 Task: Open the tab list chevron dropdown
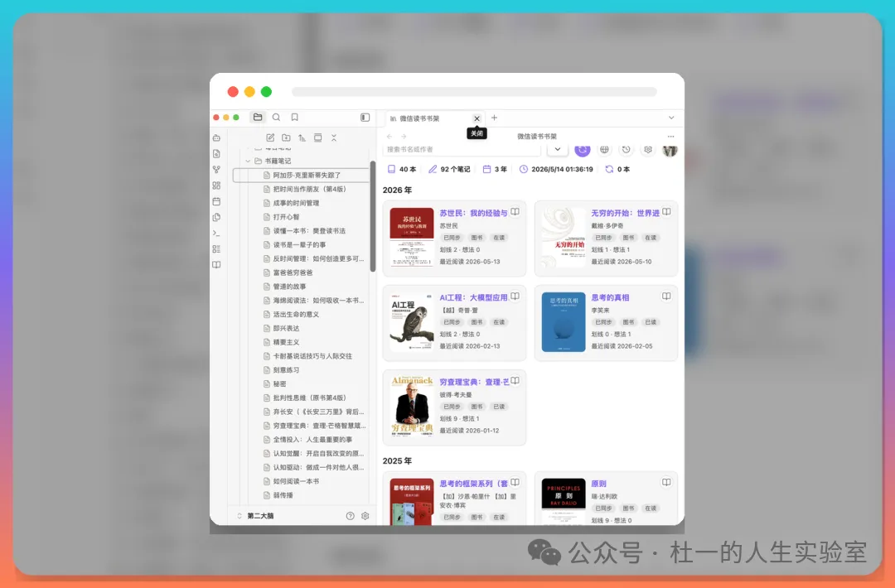pos(671,118)
